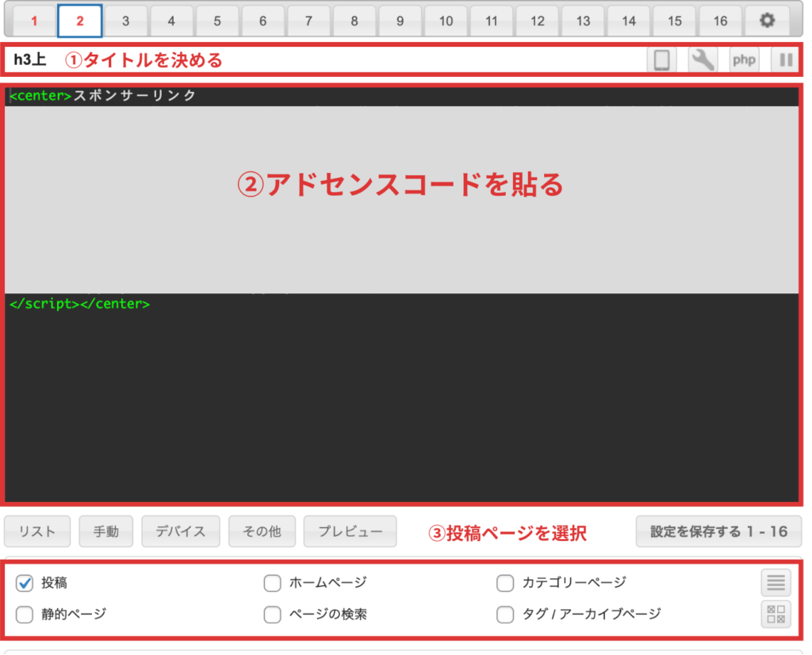The height and width of the screenshot is (655, 812).
Task: Click the pause icon next to php
Action: [784, 59]
